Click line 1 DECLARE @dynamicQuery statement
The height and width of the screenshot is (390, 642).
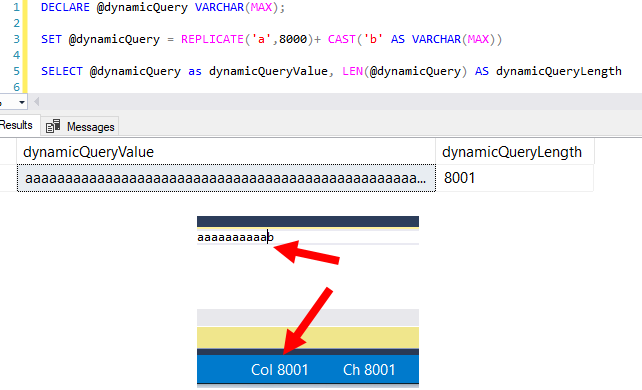tap(163, 7)
